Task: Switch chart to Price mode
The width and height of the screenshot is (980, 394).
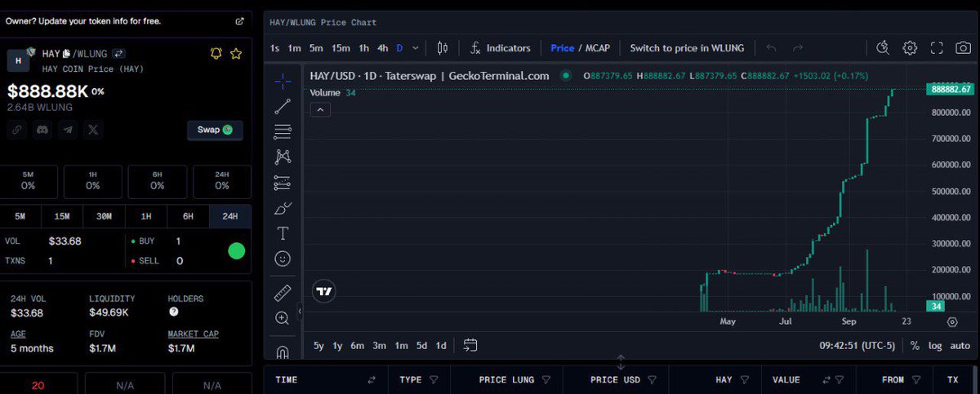Action: tap(562, 48)
